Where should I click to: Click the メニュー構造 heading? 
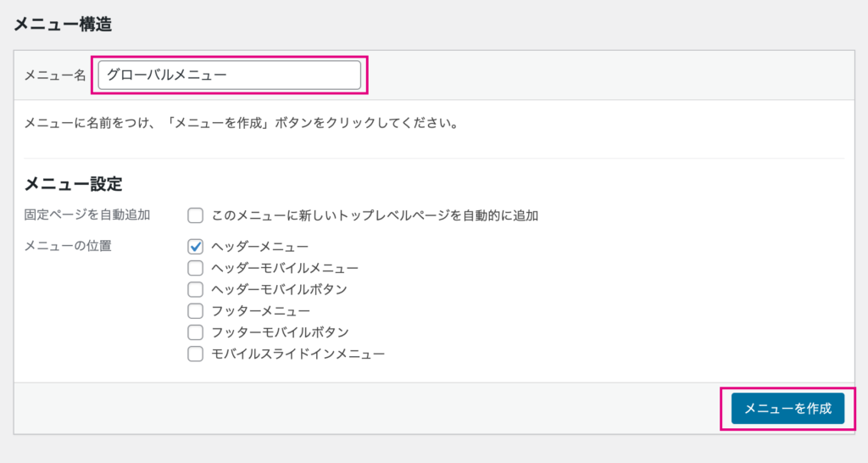tap(63, 25)
